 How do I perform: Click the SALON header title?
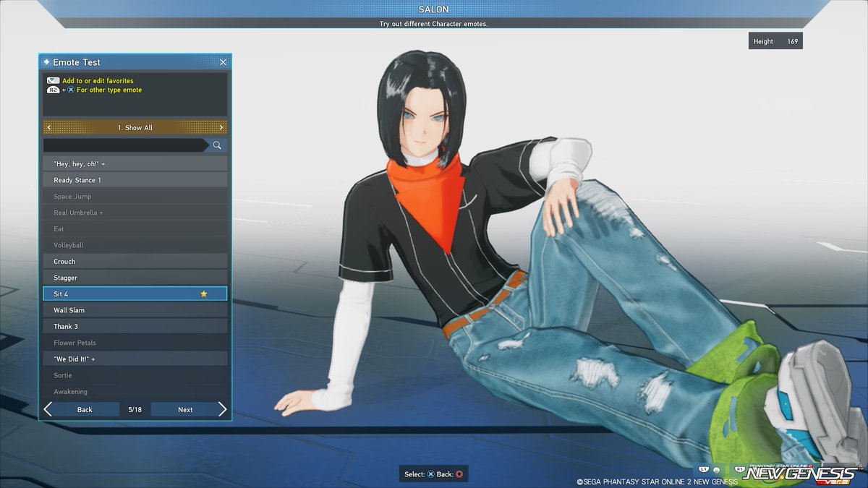(x=433, y=9)
